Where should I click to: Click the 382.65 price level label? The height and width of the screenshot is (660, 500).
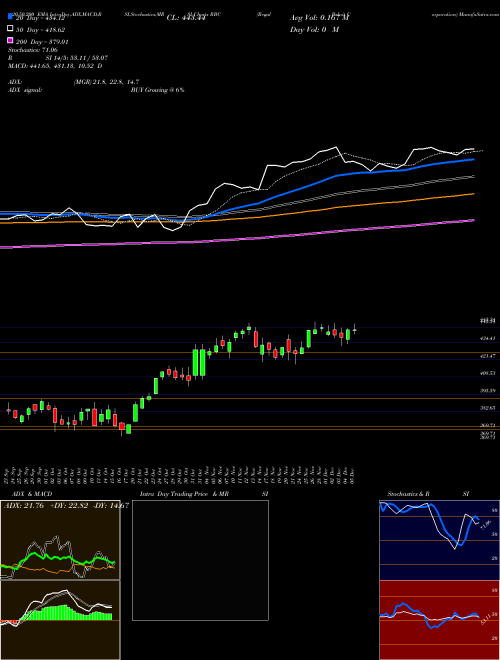coord(487,408)
